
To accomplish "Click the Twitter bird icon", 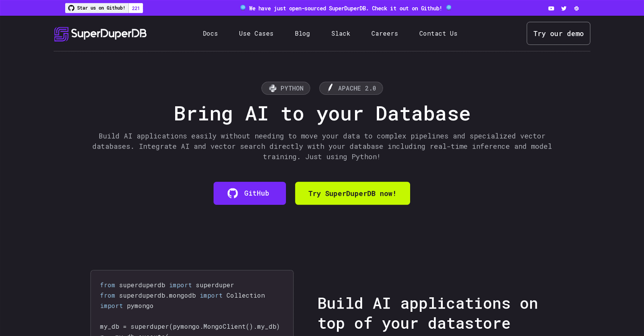I will 564,8.
